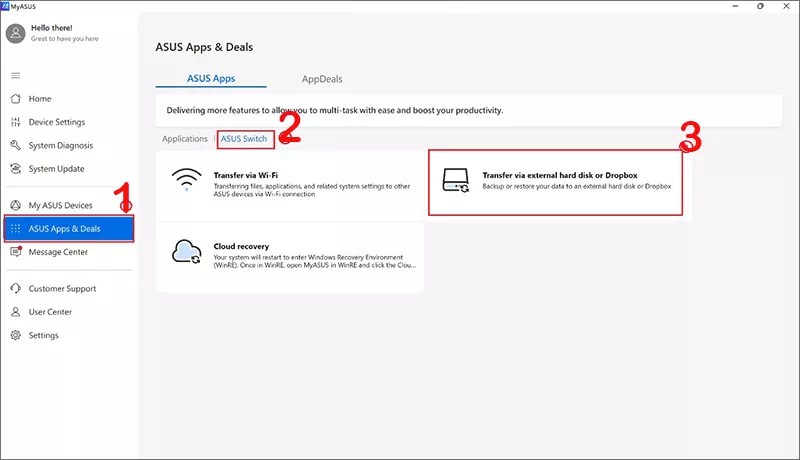Click the Device Settings sliders icon
The width and height of the screenshot is (800, 460).
point(16,122)
